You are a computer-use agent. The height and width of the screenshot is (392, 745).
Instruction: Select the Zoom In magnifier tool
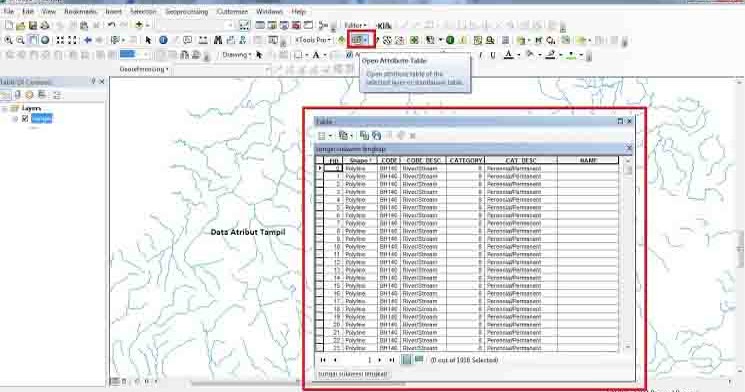(x=8, y=40)
